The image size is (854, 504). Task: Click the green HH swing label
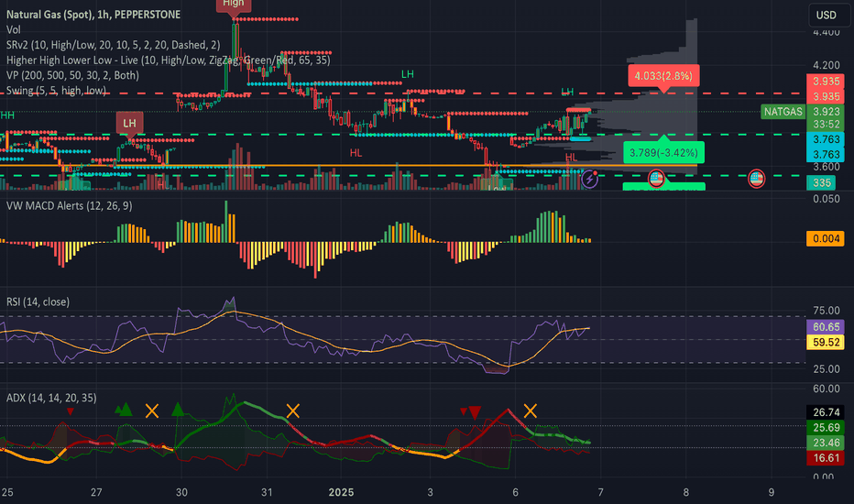pyautogui.click(x=7, y=115)
